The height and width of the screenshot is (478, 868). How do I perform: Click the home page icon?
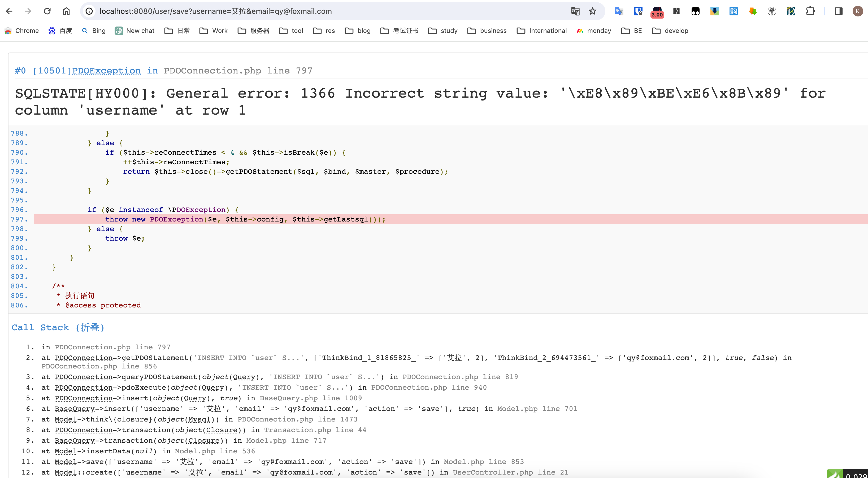[x=66, y=11]
